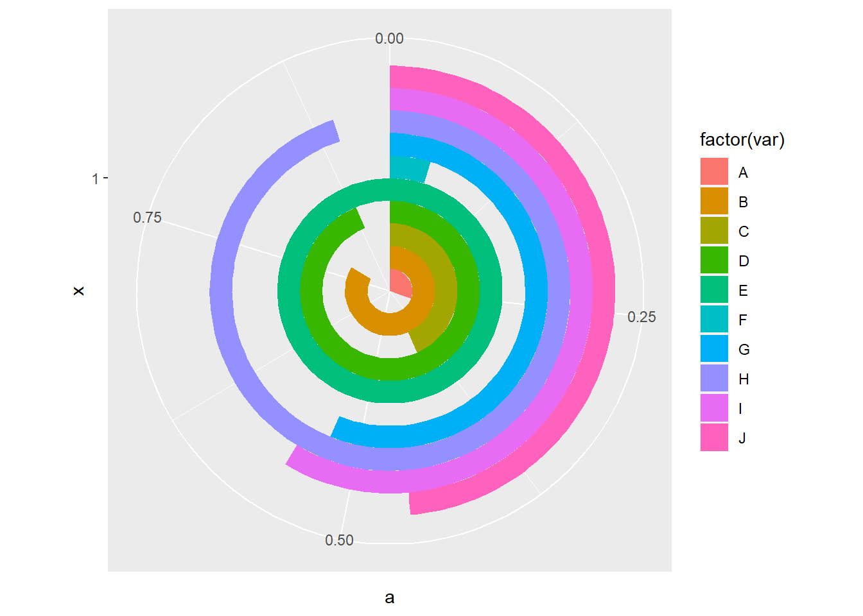Click the rotated 'x' axis title
This screenshot has width=863, height=616.
coord(78,291)
